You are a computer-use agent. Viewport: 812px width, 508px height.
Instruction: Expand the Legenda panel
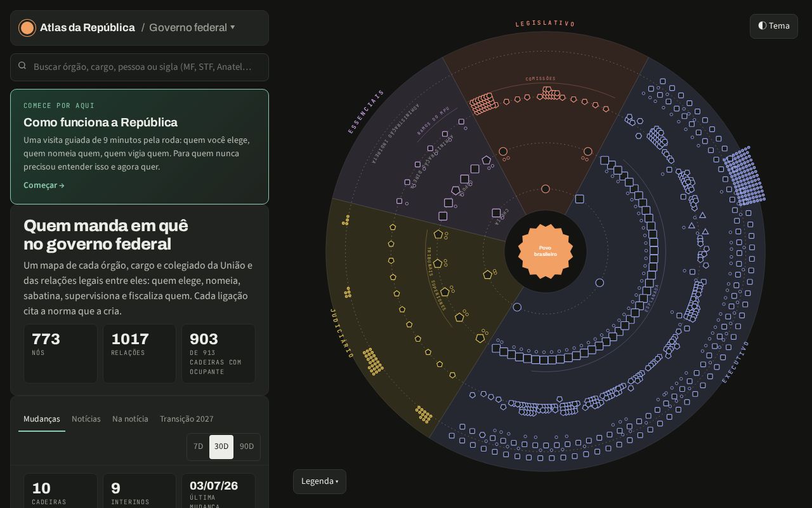(x=320, y=481)
